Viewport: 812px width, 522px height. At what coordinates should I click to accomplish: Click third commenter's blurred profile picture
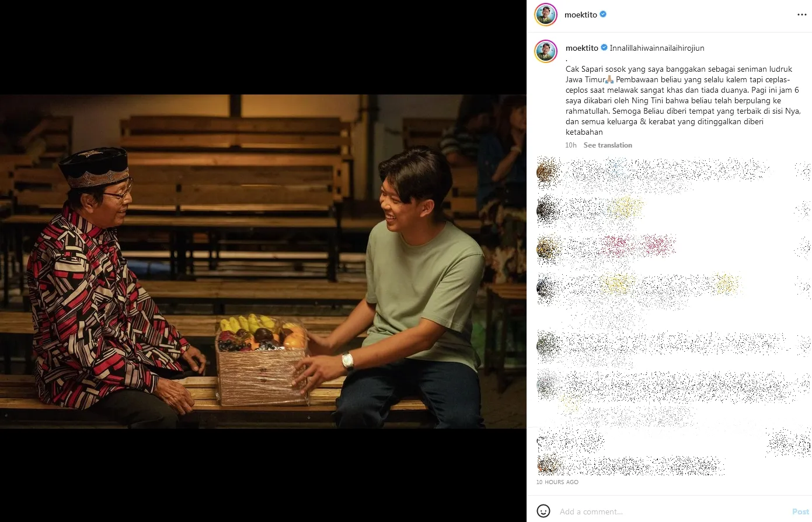point(547,249)
